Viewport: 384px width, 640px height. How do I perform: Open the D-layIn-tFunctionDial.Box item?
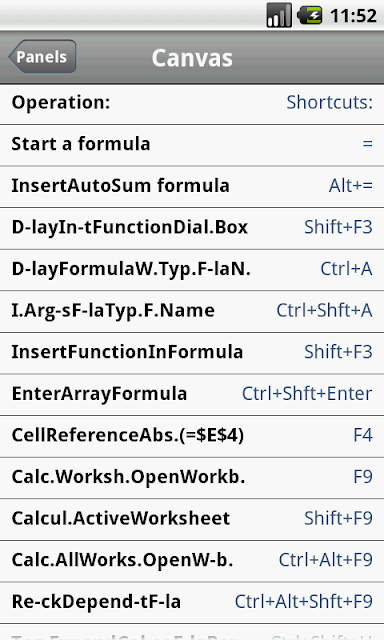click(192, 228)
